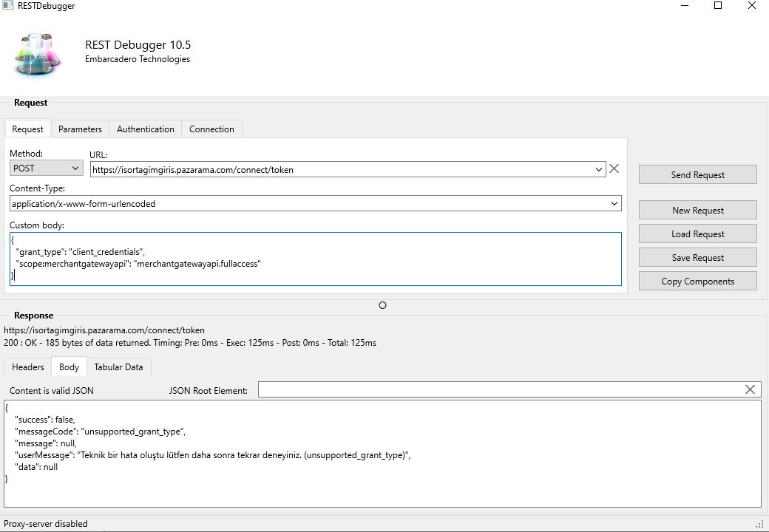
Task: Click the "userMessage" response line
Action: click(213, 455)
